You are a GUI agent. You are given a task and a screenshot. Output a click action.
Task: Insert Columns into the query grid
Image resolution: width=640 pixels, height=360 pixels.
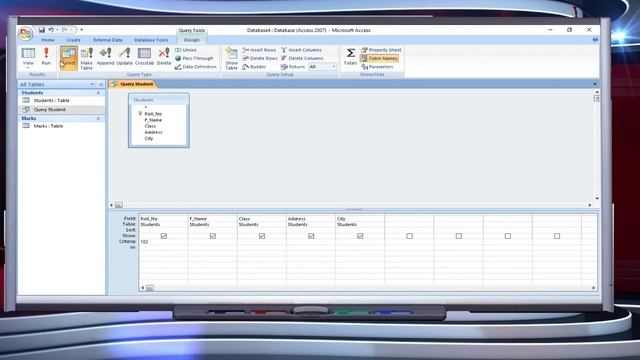[302, 50]
